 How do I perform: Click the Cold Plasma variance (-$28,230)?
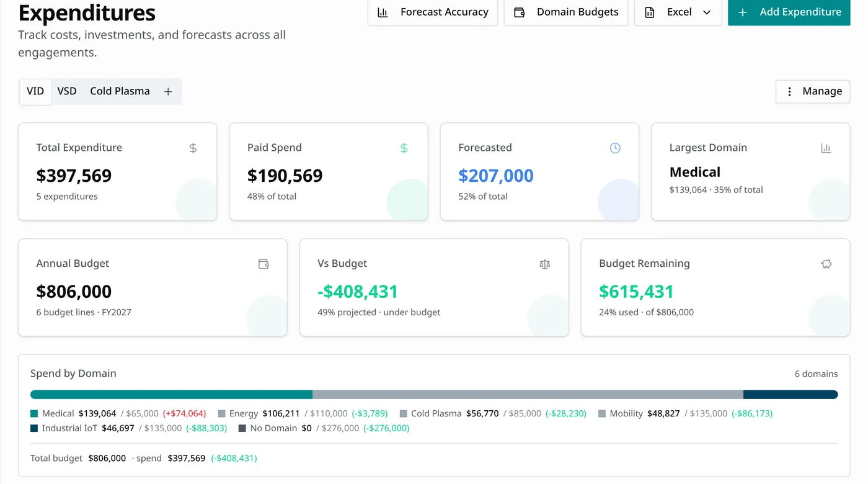click(x=566, y=414)
